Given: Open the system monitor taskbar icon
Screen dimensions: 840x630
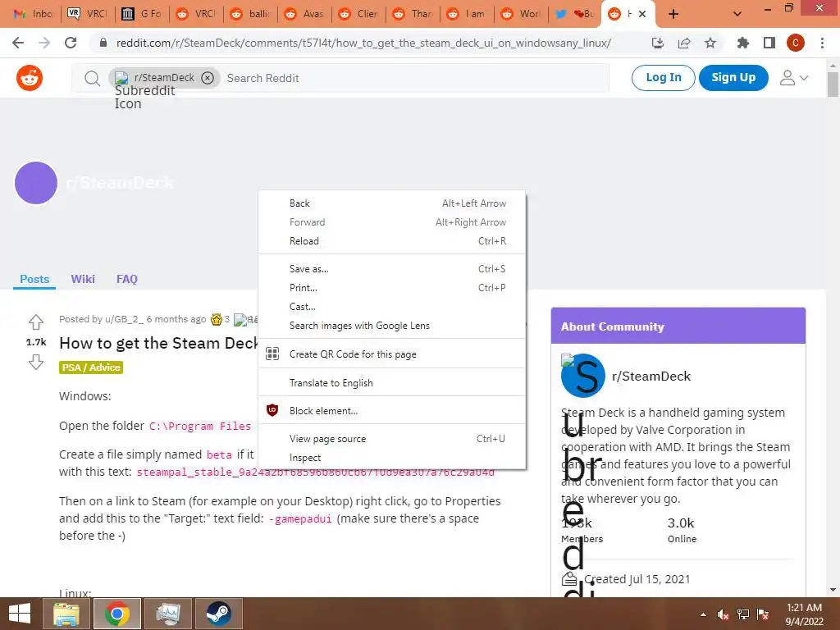Looking at the screenshot, I should [x=168, y=614].
